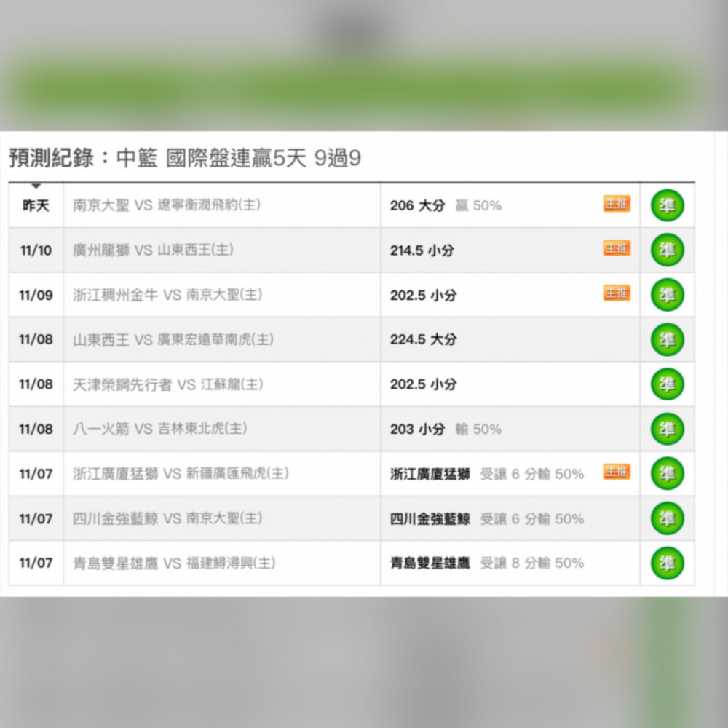The height and width of the screenshot is (728, 728).
Task: Click the 預測紀錄：中籃 國際盤連贏5天 9過9 heading
Action: point(185,158)
